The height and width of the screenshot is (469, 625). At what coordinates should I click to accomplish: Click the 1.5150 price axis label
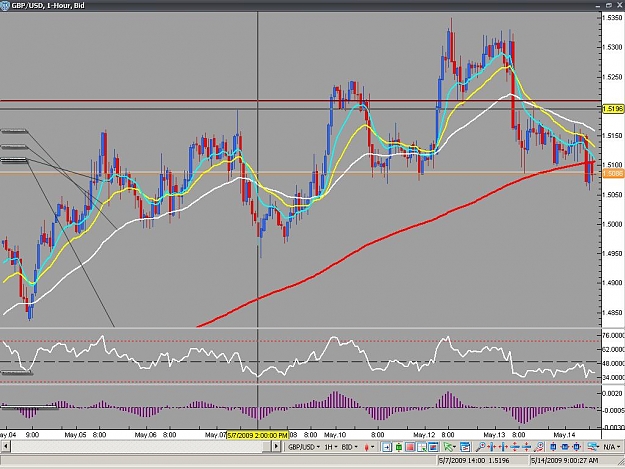pos(613,135)
